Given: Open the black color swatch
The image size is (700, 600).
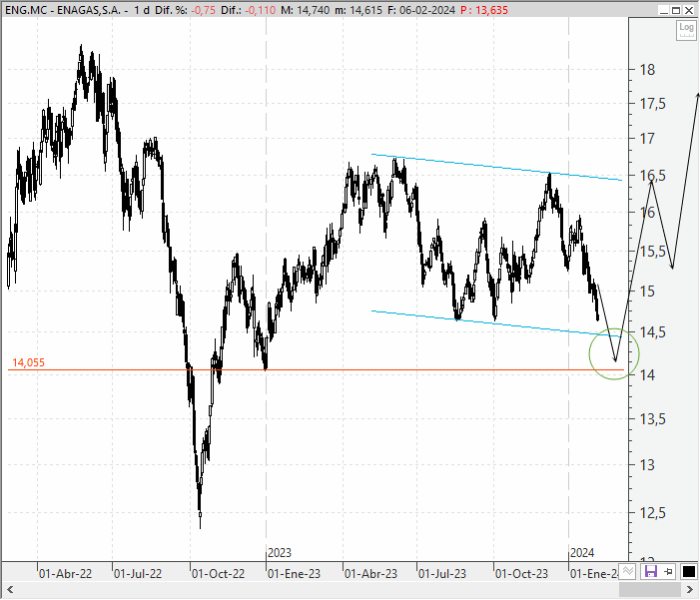Looking at the screenshot, I should pos(689,571).
